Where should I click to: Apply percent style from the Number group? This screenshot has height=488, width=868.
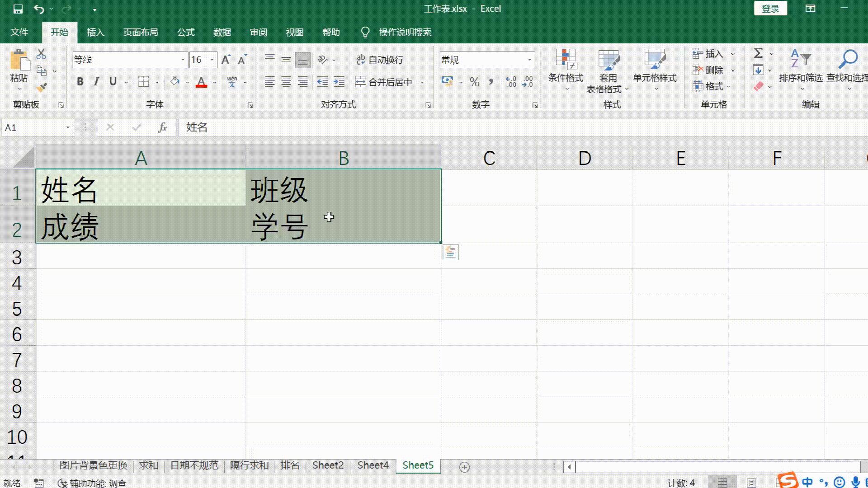[474, 82]
